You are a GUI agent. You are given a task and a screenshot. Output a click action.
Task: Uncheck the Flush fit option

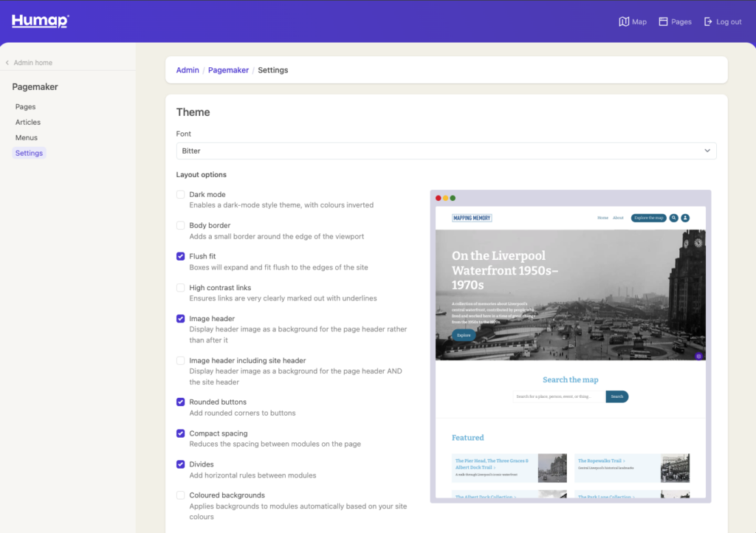click(181, 257)
